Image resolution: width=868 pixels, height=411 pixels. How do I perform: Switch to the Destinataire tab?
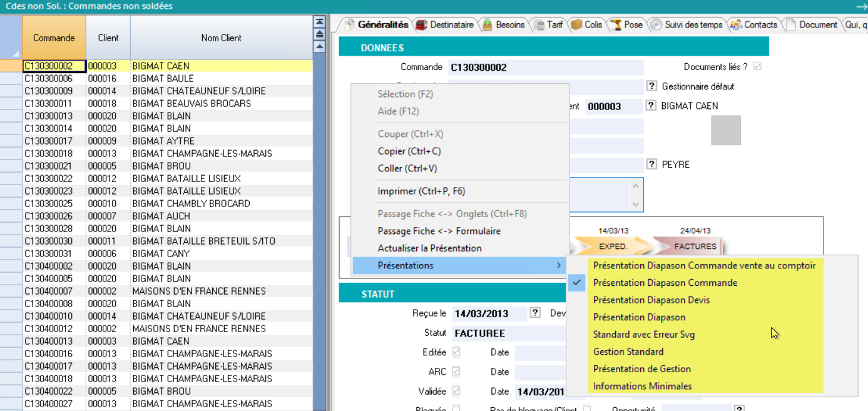point(445,25)
